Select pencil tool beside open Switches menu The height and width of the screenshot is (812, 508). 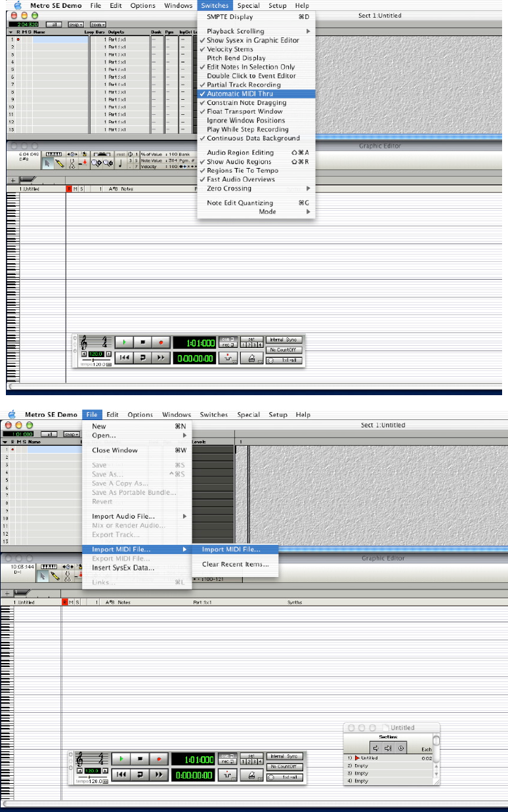click(59, 163)
